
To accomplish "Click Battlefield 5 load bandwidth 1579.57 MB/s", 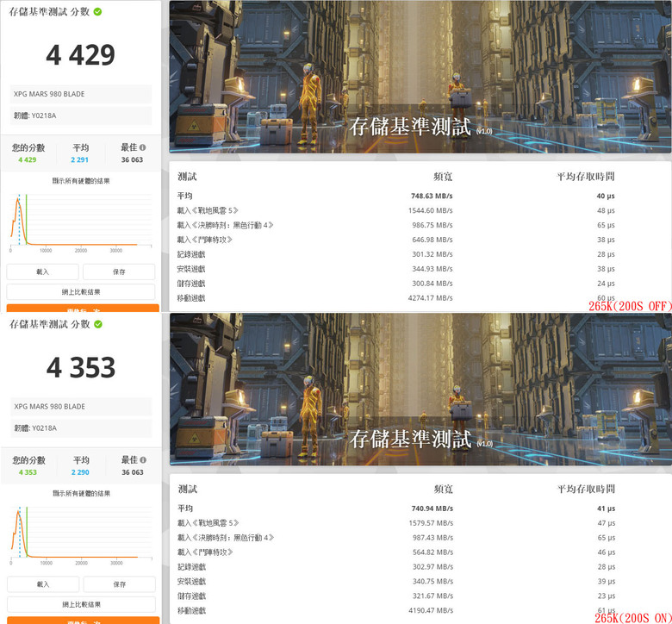I will point(431,523).
